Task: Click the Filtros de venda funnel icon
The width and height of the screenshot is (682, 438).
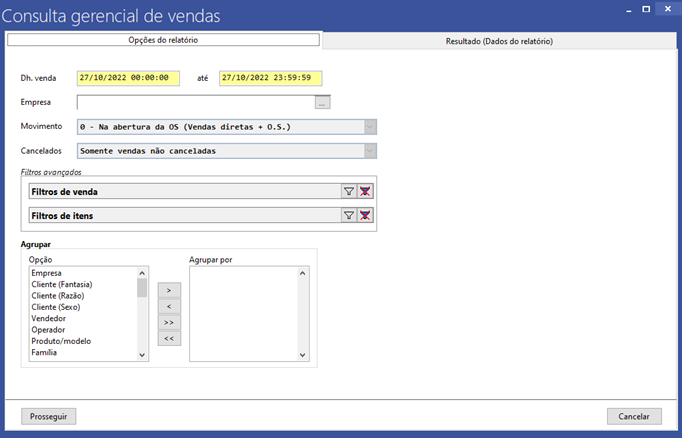Action: [349, 191]
